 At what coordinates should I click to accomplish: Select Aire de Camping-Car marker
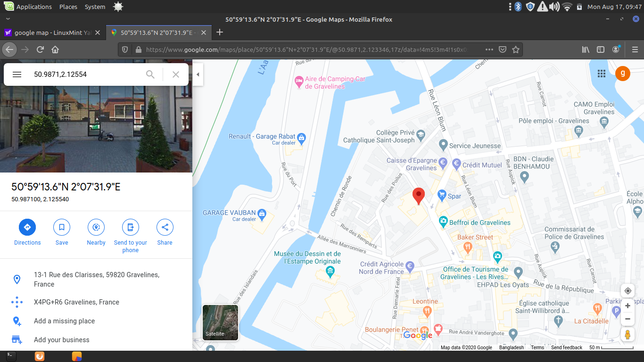(298, 82)
